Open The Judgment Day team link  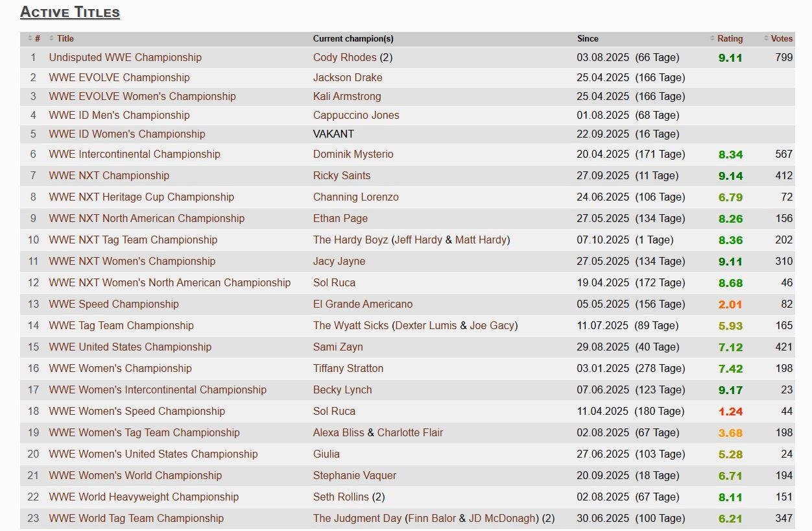[357, 519]
